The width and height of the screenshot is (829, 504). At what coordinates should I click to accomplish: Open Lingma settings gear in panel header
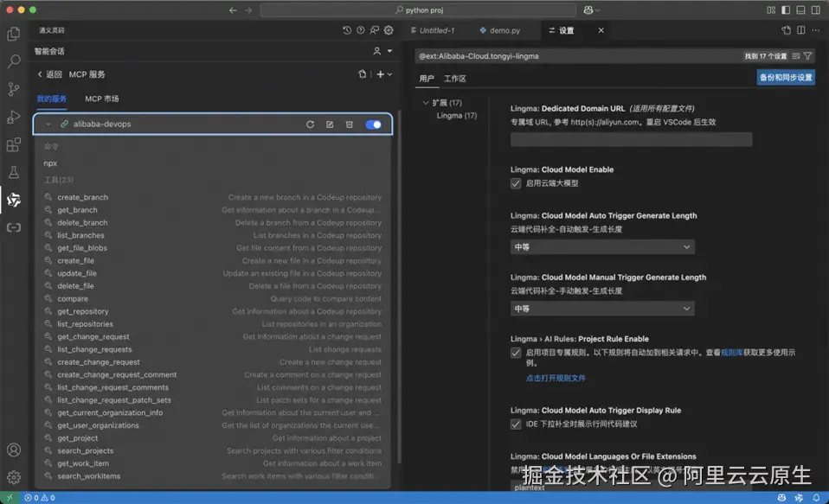389,30
